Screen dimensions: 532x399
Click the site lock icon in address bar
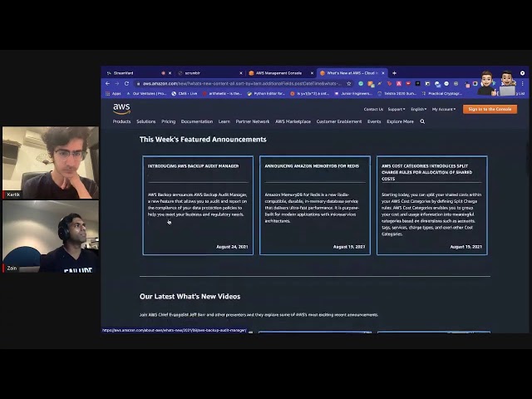138,83
